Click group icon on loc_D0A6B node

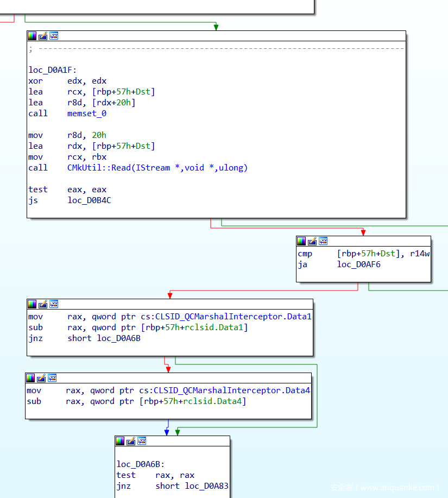[x=142, y=441]
